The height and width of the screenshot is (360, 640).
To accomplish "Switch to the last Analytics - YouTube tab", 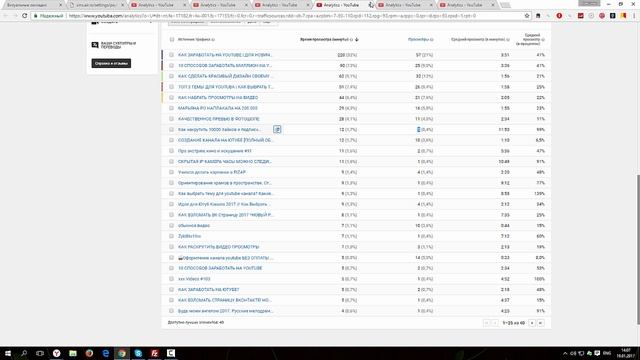I will click(467, 5).
